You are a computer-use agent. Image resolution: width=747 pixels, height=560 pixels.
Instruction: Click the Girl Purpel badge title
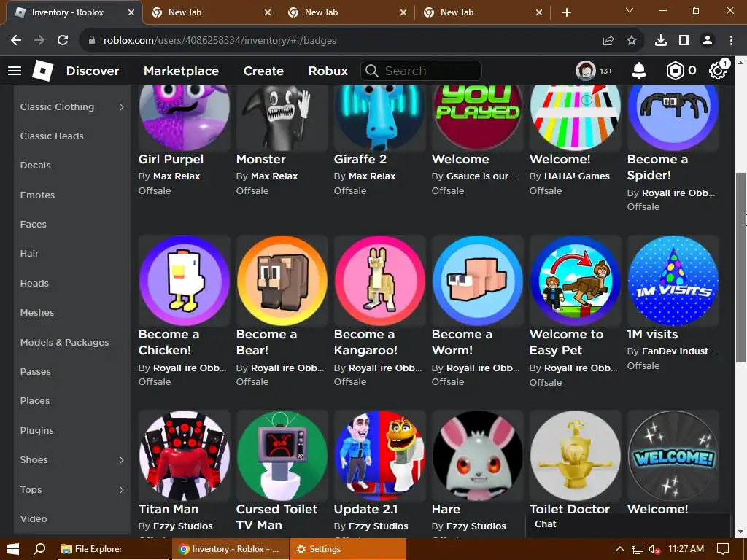pos(171,159)
